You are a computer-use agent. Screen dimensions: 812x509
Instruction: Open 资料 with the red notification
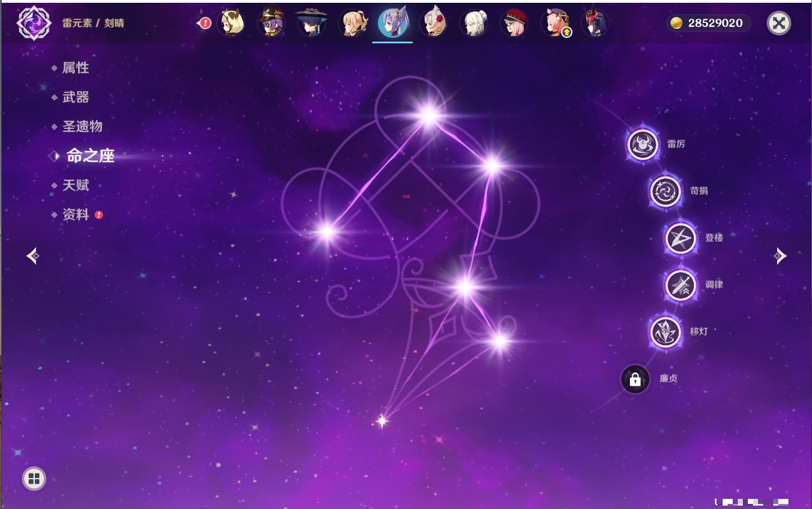coord(75,214)
